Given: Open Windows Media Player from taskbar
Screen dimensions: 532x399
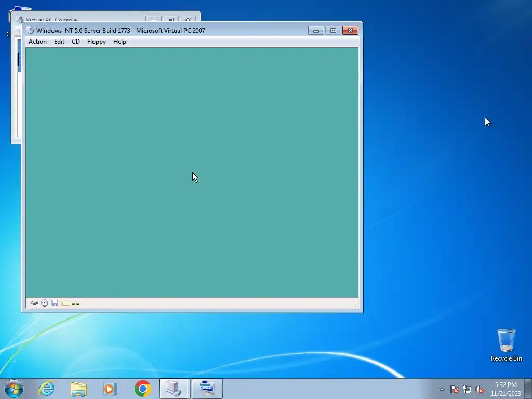Looking at the screenshot, I should 110,389.
